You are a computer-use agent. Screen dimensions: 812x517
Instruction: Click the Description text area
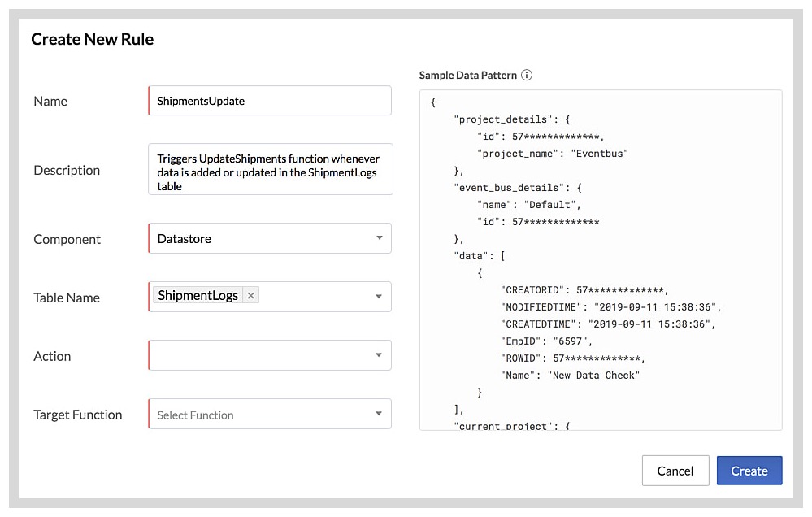coord(268,168)
